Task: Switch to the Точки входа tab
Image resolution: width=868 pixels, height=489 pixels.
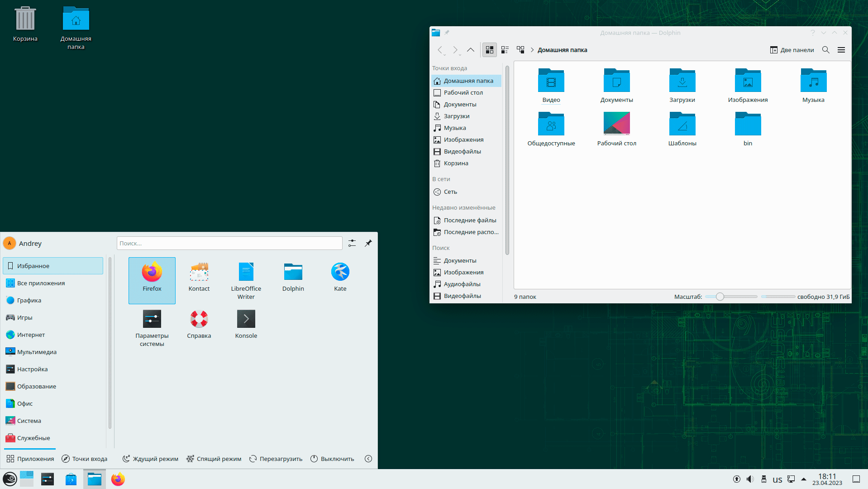Action: [85, 459]
